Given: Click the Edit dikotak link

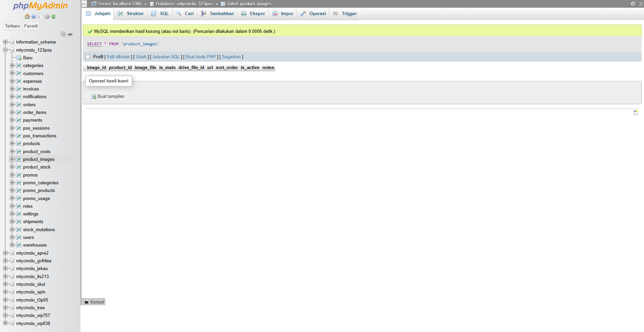Looking at the screenshot, I should click(x=118, y=57).
